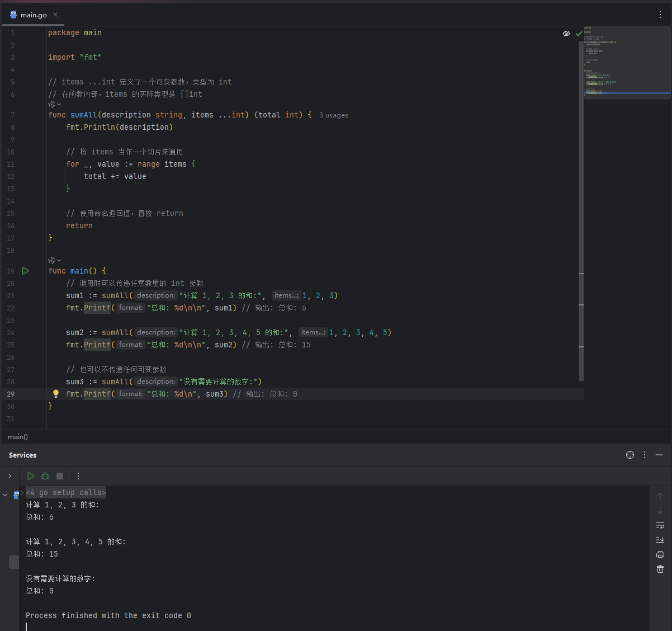Click the Services crosshair target icon
Viewport: 672px width, 631px height.
pos(630,455)
